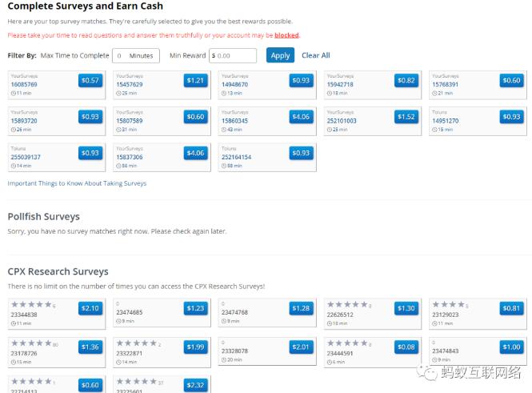Open Toluna survey 14951270
The image size is (532, 393).
pyautogui.click(x=445, y=121)
